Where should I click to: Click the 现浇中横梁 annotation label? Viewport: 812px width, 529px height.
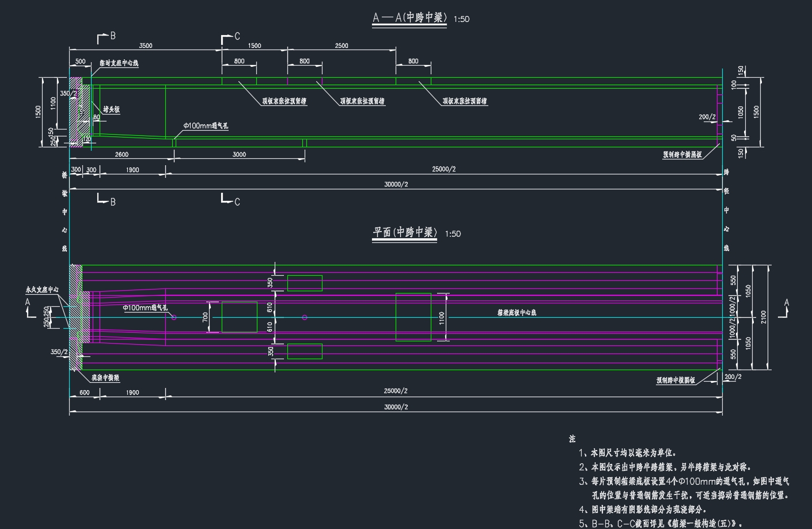105,378
